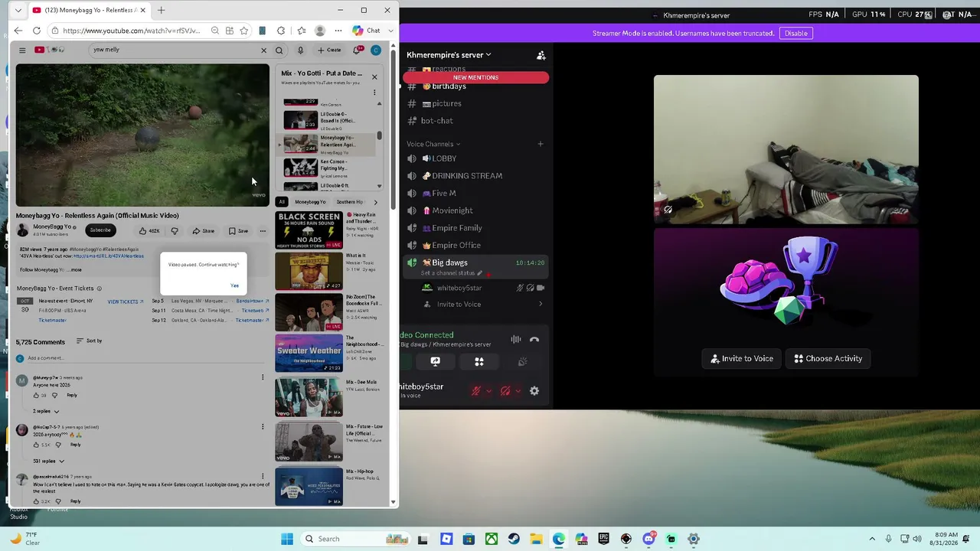
Task: Subscribe to the MoneyBagg Yo channel
Action: [x=100, y=230]
